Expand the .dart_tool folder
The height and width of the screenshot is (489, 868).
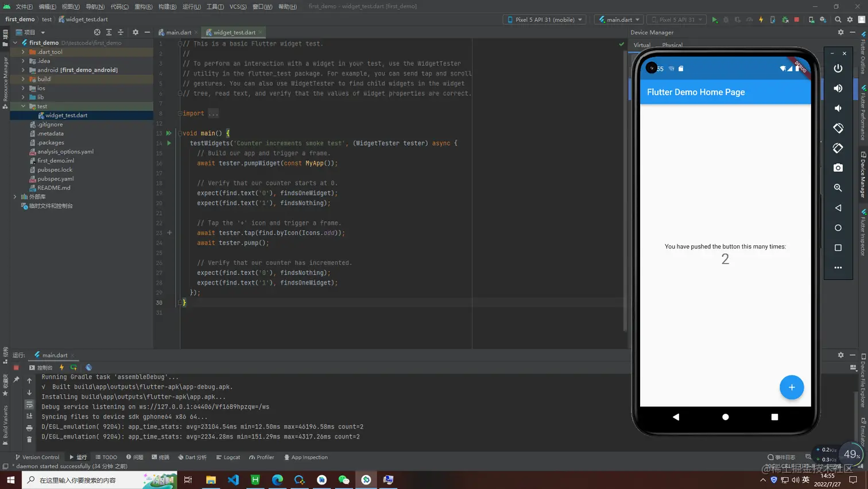(x=23, y=52)
